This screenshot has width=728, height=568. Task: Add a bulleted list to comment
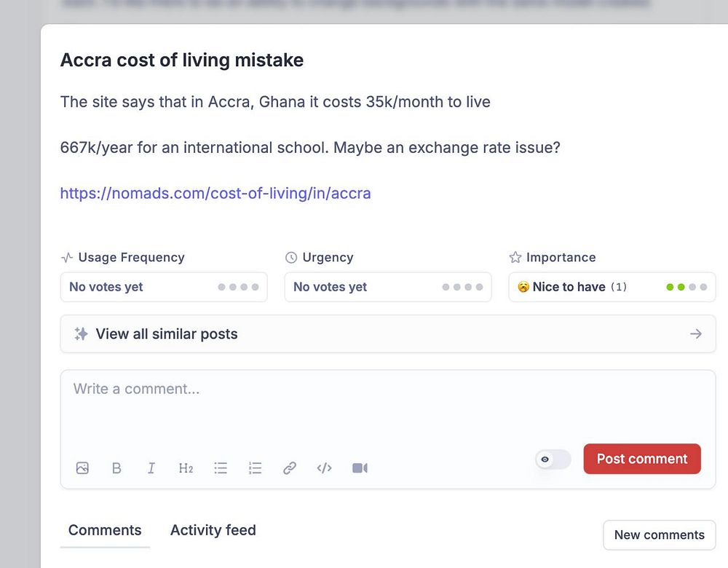(x=221, y=468)
